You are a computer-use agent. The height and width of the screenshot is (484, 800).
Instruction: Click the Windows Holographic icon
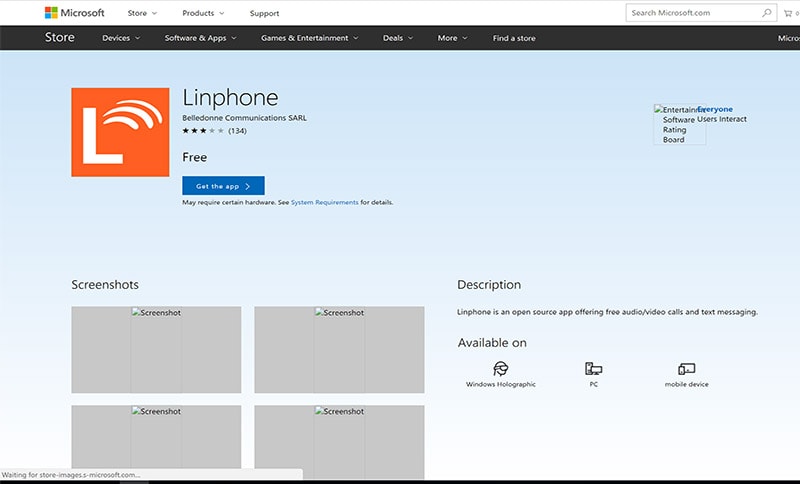[x=501, y=368]
